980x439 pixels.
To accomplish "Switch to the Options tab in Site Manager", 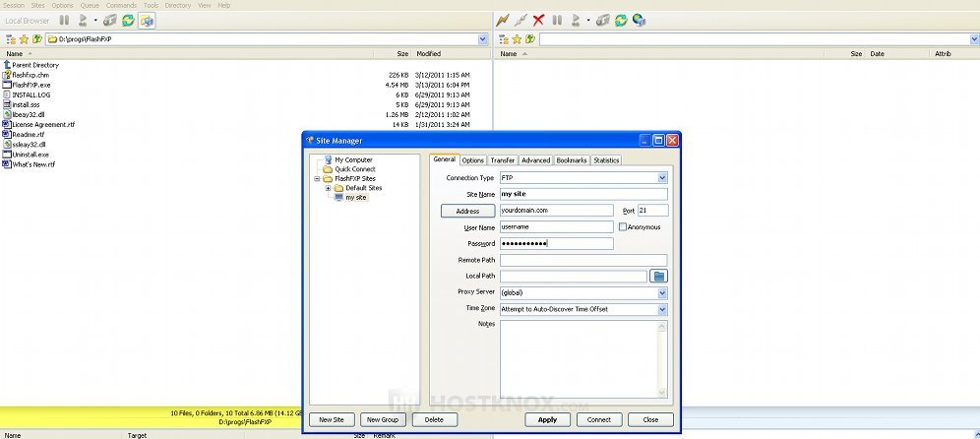I will 473,160.
